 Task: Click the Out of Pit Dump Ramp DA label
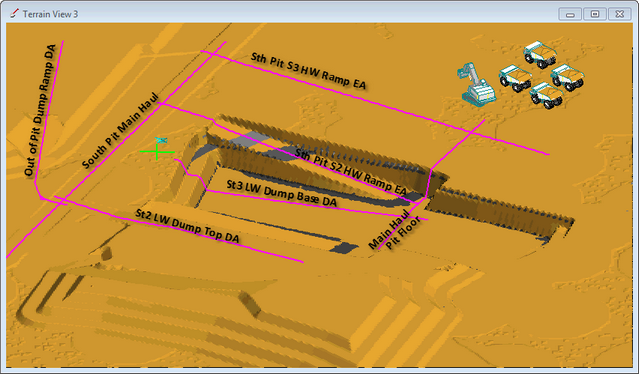40,110
